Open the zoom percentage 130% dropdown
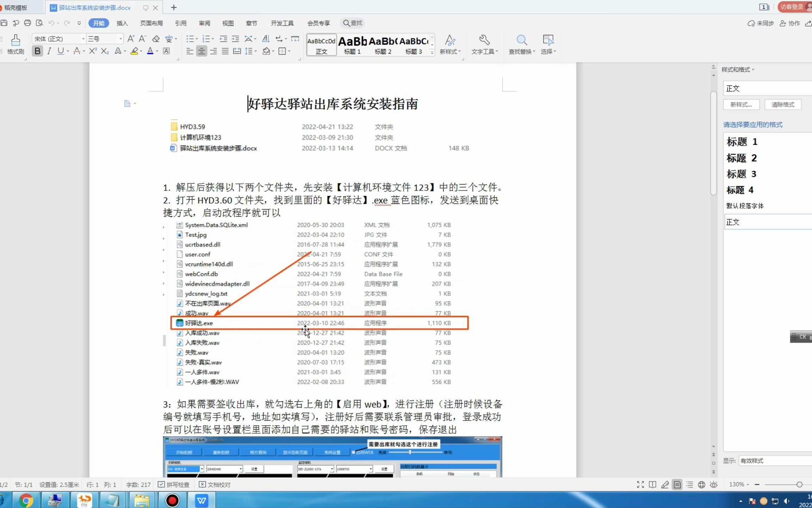812x508 pixels. pos(739,485)
